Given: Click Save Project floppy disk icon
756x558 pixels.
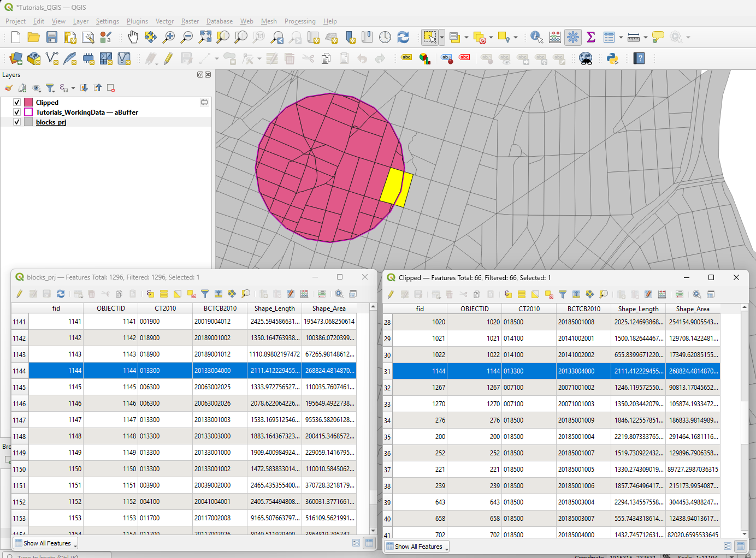Looking at the screenshot, I should click(52, 37).
